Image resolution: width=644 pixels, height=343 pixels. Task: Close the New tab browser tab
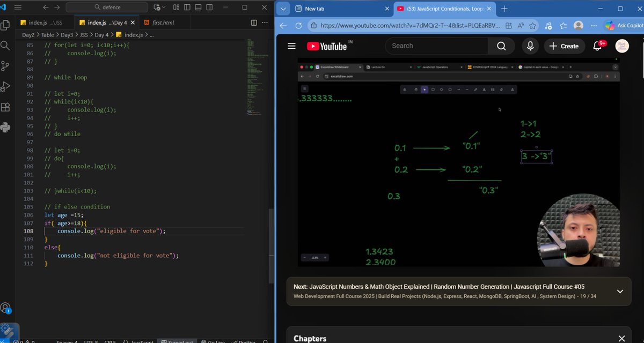(x=386, y=9)
